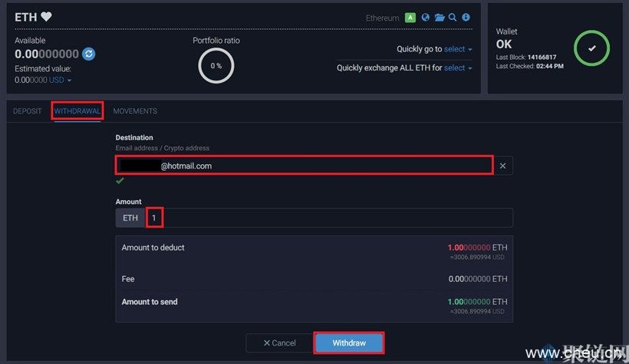Cancel the withdrawal
629x364 pixels.
[279, 343]
